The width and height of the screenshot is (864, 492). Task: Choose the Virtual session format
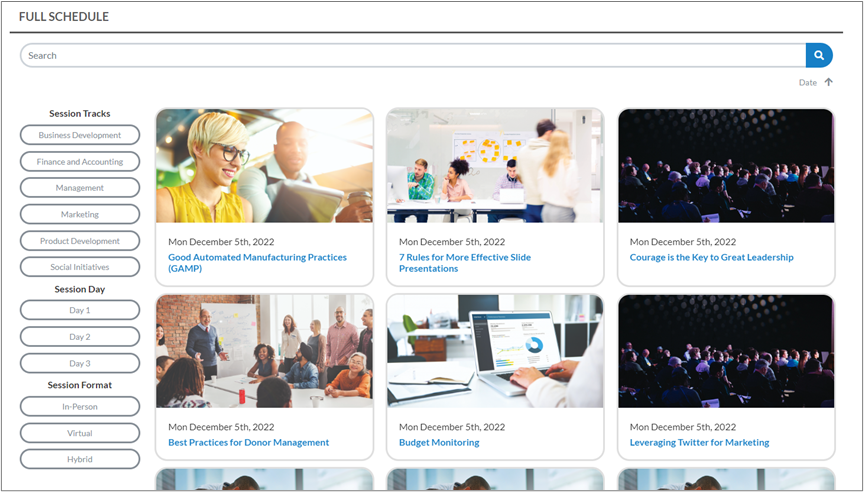(80, 433)
